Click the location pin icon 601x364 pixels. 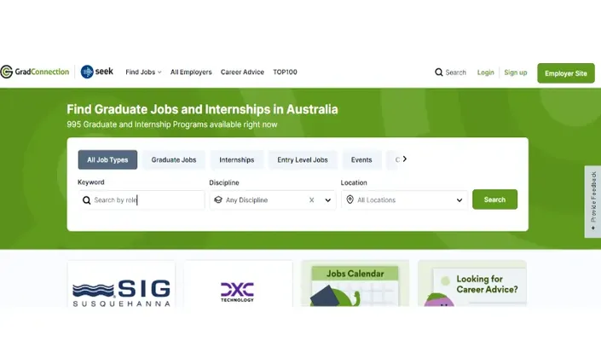click(350, 199)
